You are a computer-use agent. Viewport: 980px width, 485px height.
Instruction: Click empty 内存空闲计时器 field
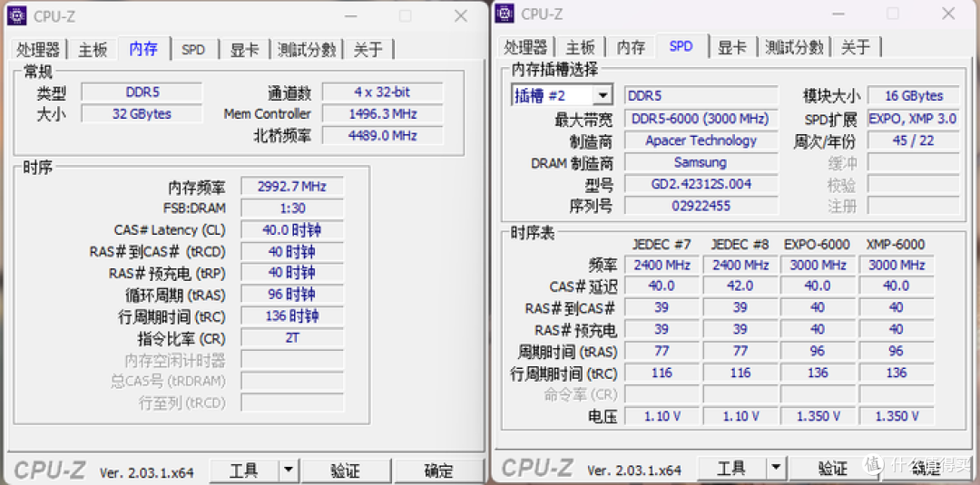tap(292, 360)
